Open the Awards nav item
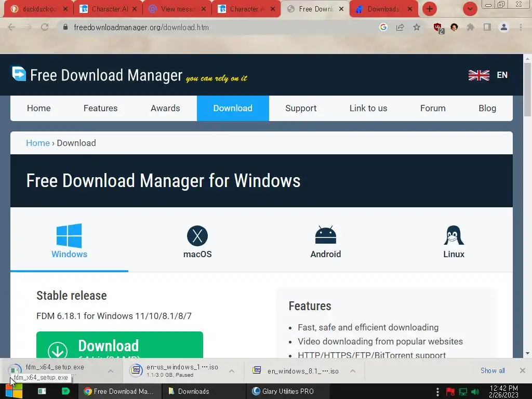The height and width of the screenshot is (399, 532). click(x=165, y=108)
